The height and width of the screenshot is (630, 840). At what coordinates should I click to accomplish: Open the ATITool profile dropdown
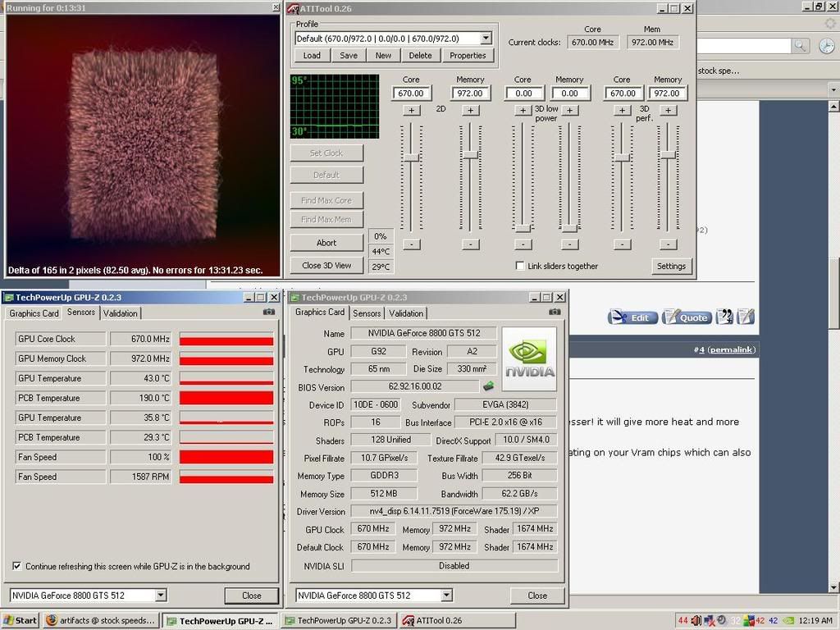pos(485,38)
